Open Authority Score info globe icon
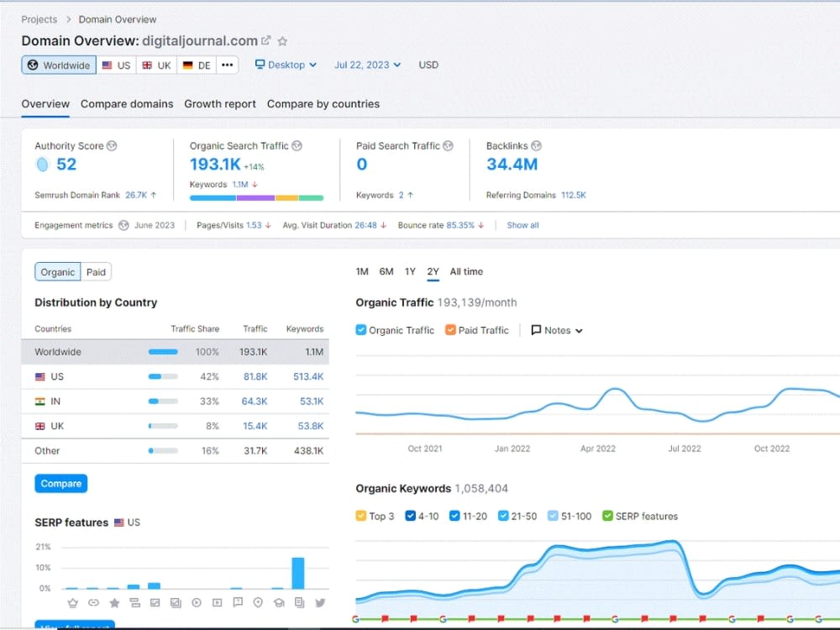The image size is (840, 630). (x=112, y=145)
